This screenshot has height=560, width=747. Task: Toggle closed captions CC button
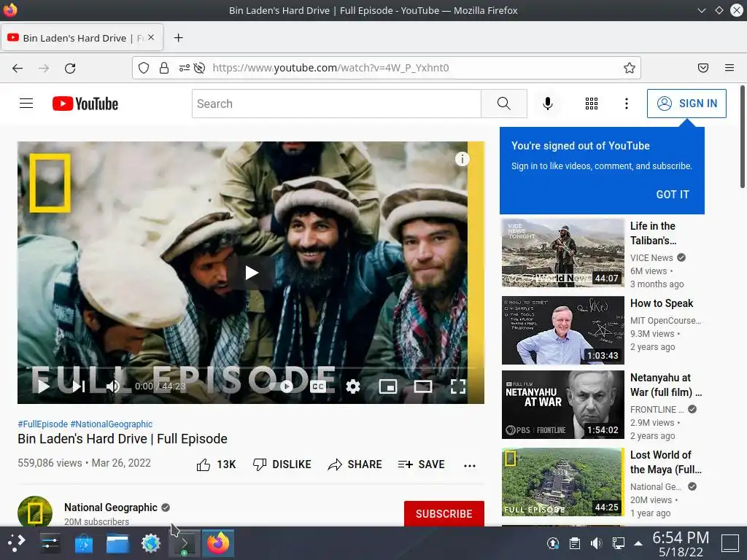tap(318, 386)
